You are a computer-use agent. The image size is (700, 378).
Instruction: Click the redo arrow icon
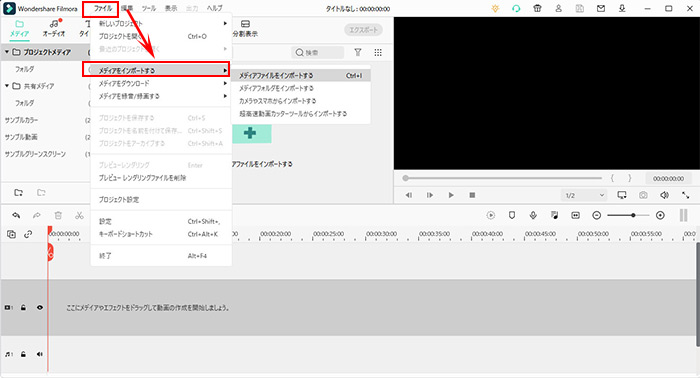point(37,215)
